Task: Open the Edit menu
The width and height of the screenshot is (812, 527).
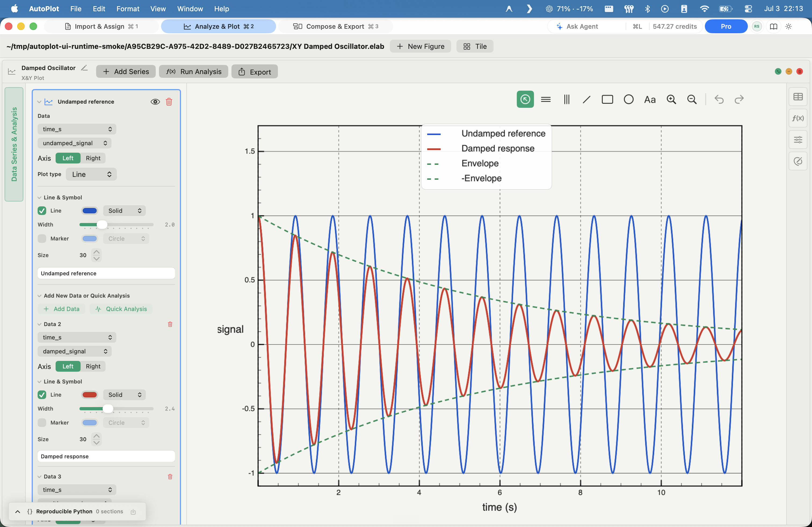Action: [99, 9]
